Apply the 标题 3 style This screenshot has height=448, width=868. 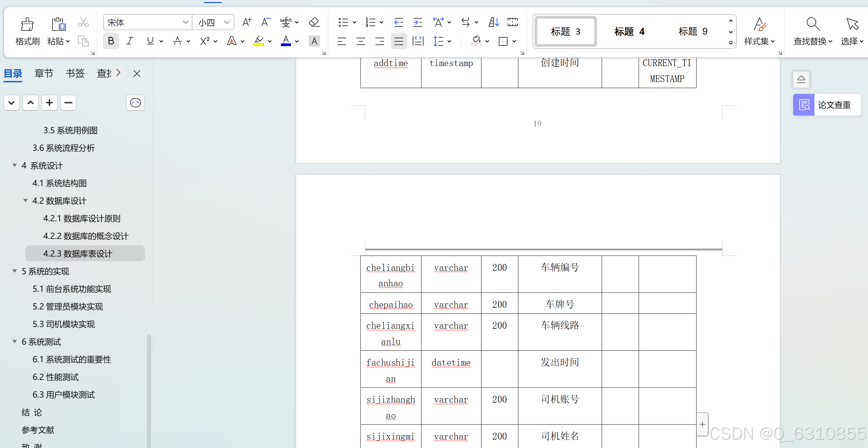point(565,32)
